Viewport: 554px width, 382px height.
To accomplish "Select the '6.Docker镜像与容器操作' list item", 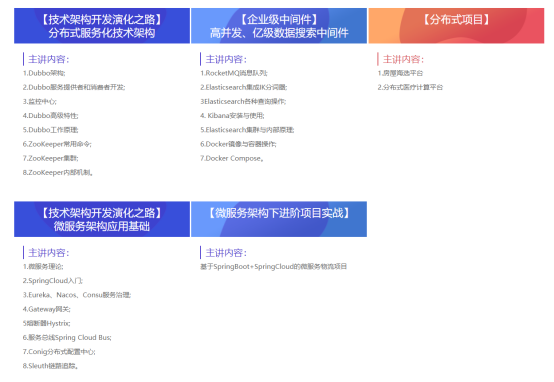I will point(238,144).
